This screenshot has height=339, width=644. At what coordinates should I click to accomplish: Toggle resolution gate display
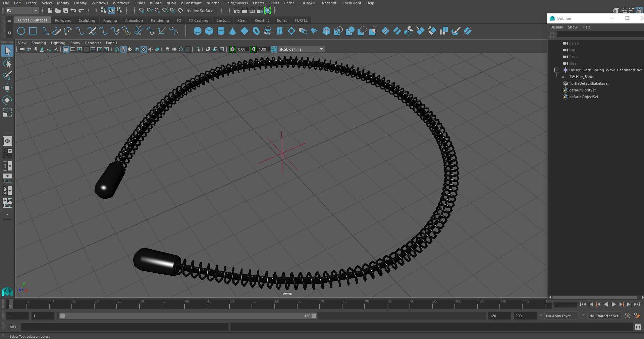tap(79, 49)
